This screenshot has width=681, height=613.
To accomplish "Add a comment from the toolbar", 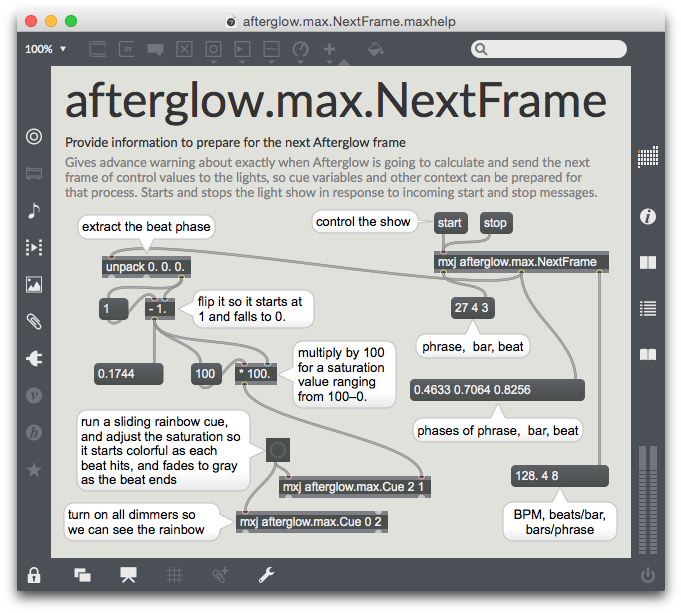I will pyautogui.click(x=155, y=50).
